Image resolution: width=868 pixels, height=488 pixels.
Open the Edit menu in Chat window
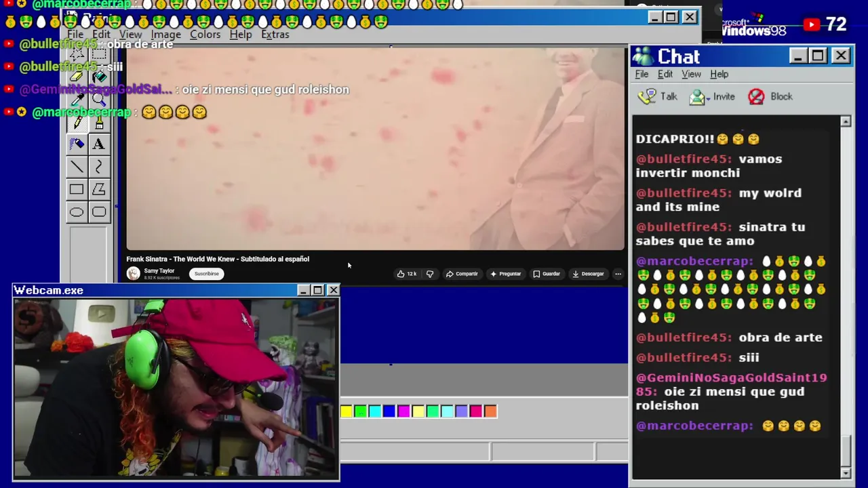point(665,74)
